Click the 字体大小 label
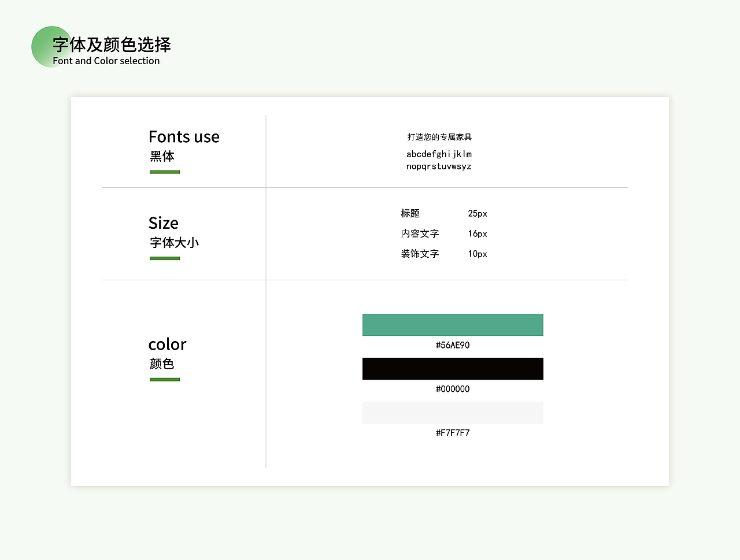The width and height of the screenshot is (740, 560). [174, 242]
